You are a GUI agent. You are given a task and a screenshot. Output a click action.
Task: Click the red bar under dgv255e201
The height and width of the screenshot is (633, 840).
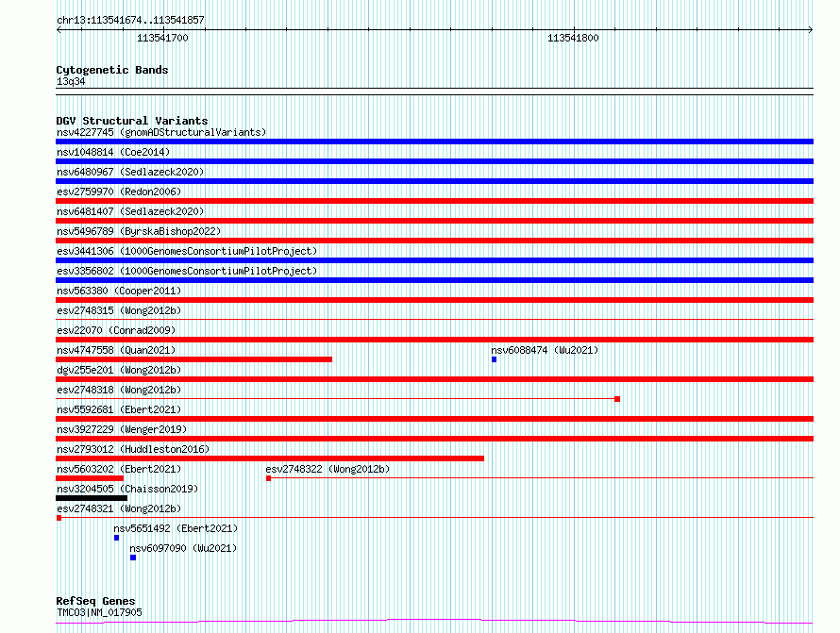[x=434, y=379]
